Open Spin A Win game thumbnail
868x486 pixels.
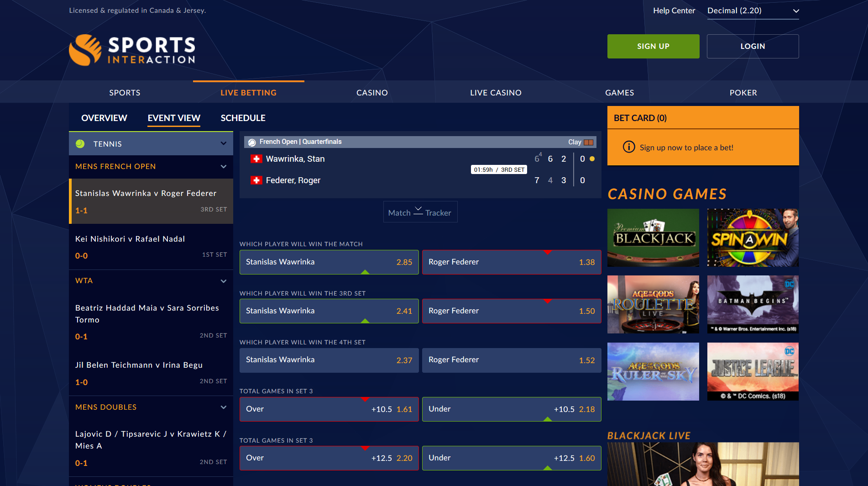pos(753,238)
